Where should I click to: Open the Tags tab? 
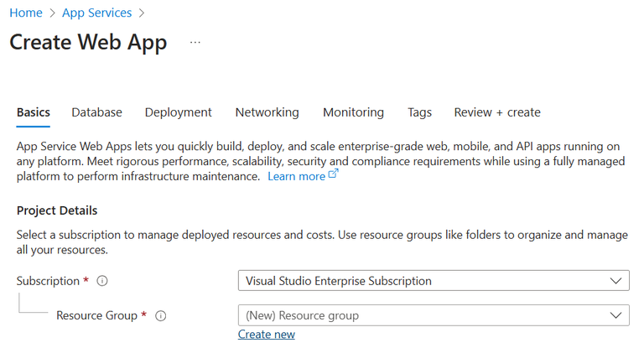click(x=419, y=112)
